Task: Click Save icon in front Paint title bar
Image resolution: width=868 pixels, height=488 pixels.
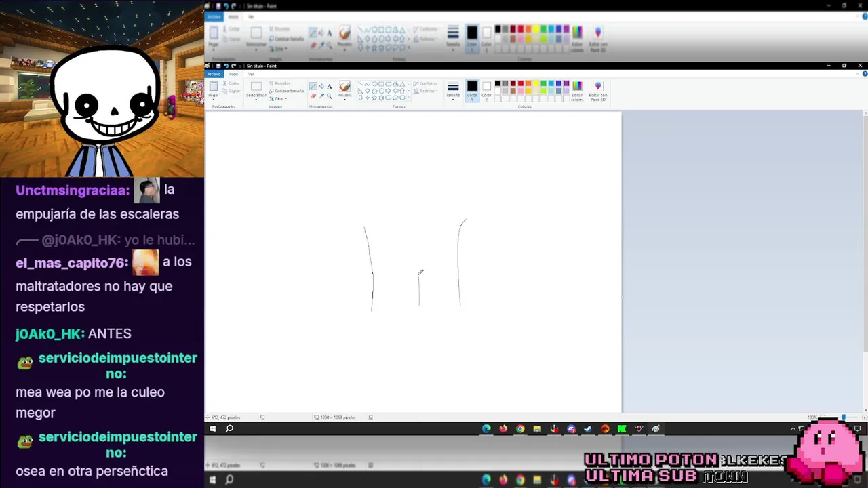Action: [218, 66]
